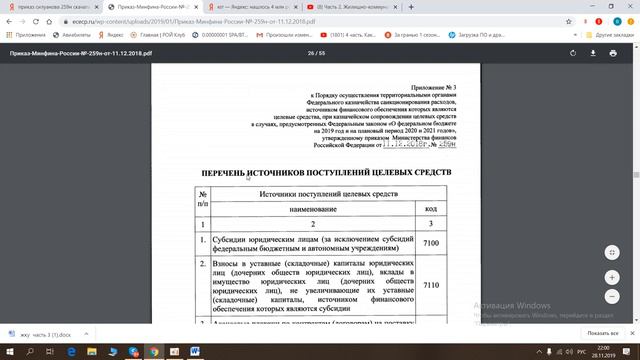
Task: Click the page vertical scrollbar thumb
Action: pyautogui.click(x=636, y=175)
